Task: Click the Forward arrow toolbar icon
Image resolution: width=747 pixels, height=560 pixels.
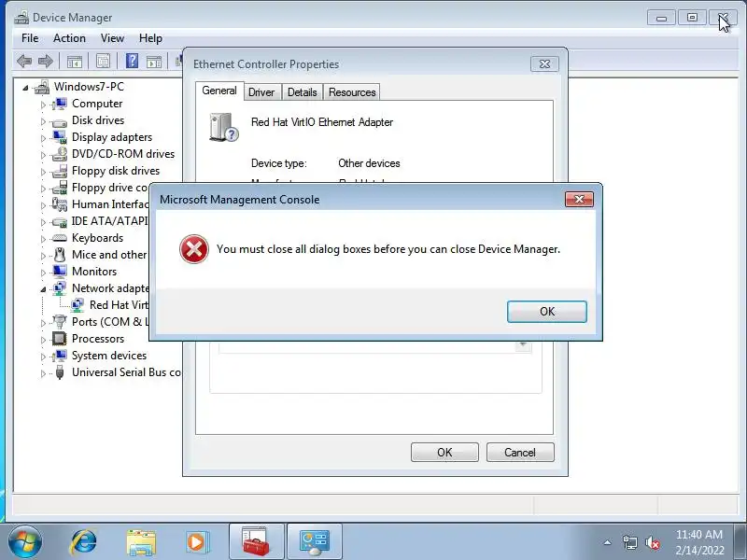Action: (45, 61)
